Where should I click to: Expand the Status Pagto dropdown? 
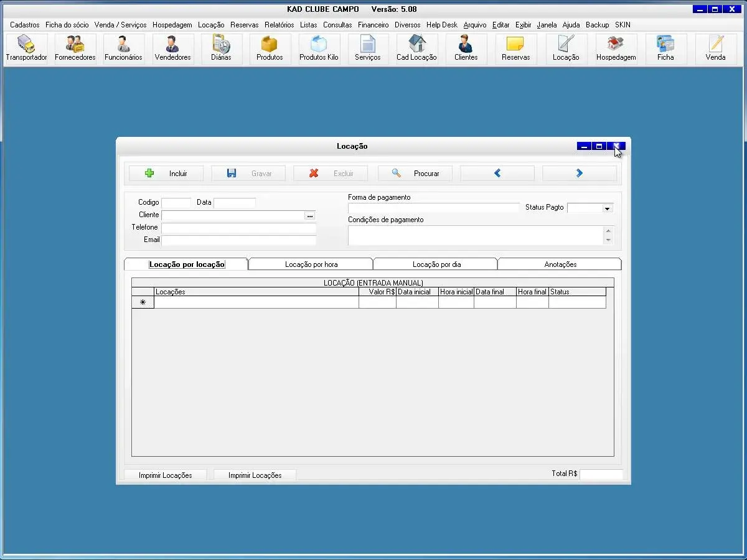click(x=607, y=208)
